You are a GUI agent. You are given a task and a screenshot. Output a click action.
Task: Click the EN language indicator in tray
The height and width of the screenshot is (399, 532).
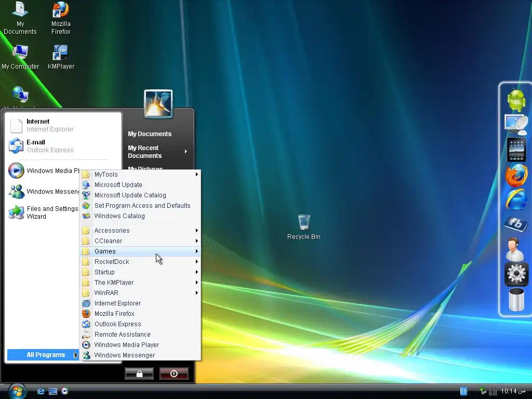(463, 391)
